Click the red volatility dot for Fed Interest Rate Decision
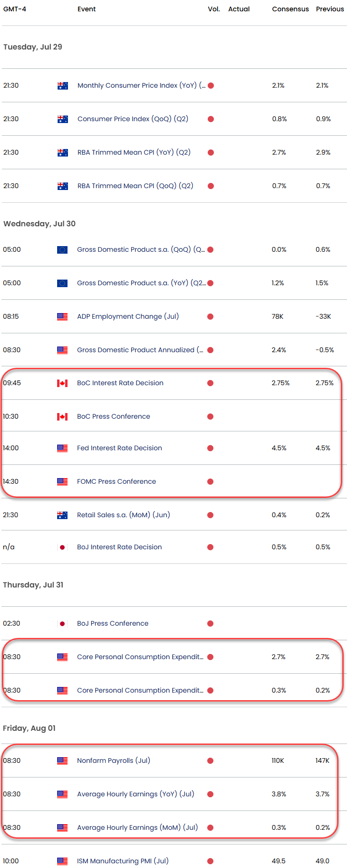347x868 pixels. [x=210, y=448]
